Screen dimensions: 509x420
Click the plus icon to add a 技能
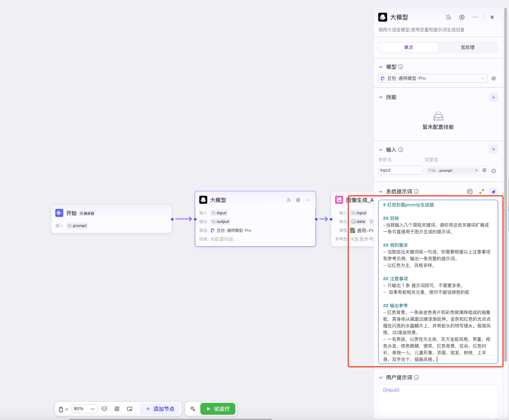493,97
